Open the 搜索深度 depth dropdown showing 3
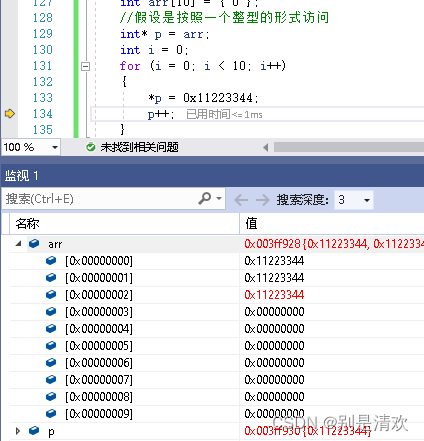The width and height of the screenshot is (424, 441). tap(354, 200)
